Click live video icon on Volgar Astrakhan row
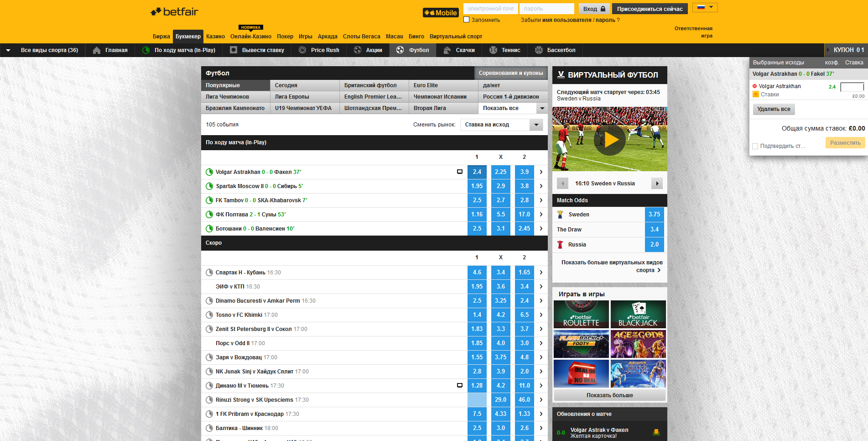This screenshot has height=441, width=868. (460, 172)
